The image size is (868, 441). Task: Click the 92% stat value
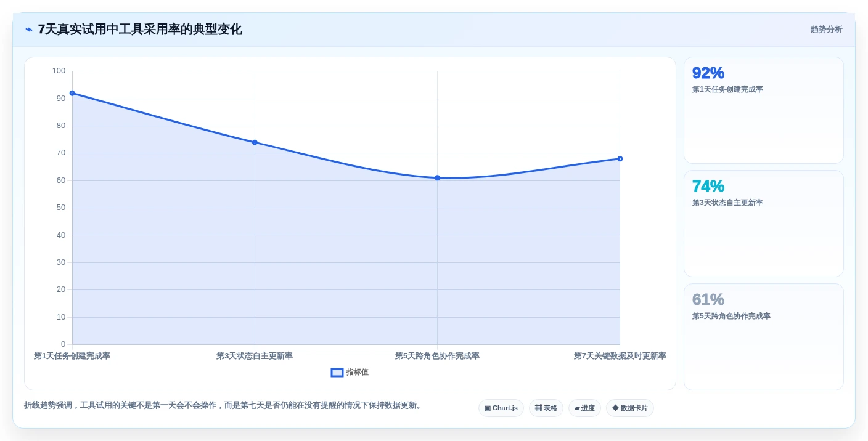tap(708, 73)
